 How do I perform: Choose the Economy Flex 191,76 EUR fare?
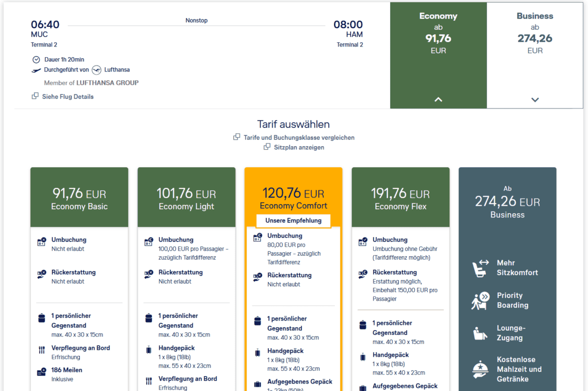coord(400,197)
